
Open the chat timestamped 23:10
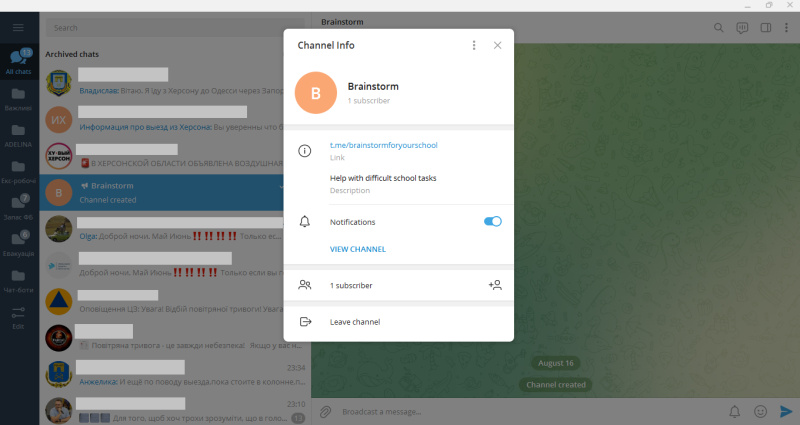coord(173,411)
